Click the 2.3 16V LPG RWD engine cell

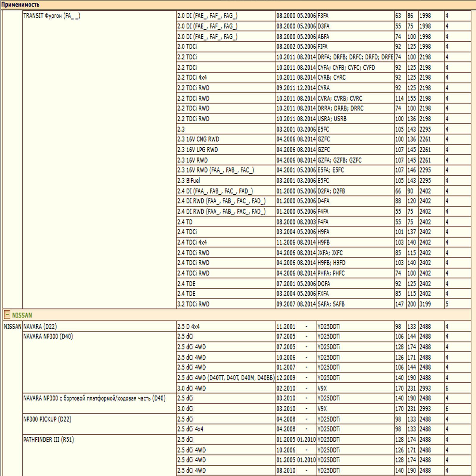(198, 150)
